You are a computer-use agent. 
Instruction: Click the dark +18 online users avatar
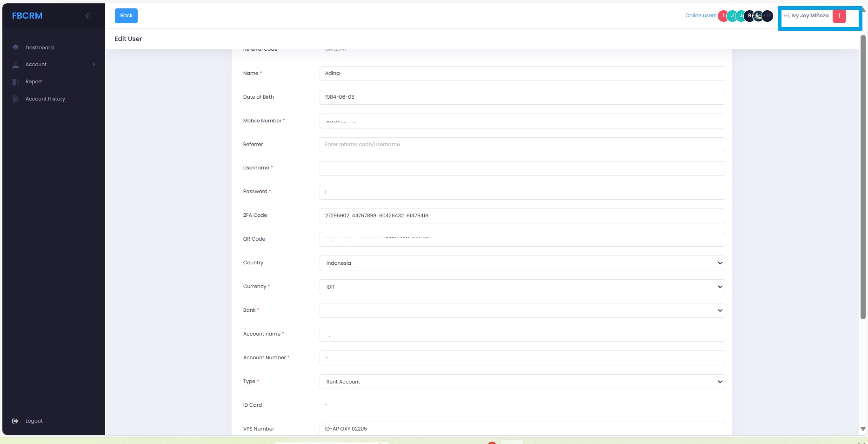pos(767,16)
